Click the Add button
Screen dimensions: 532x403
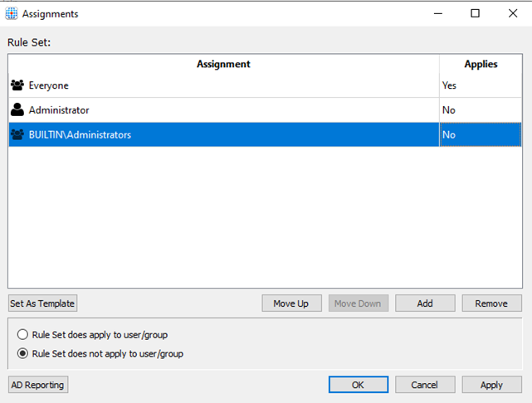(x=425, y=303)
